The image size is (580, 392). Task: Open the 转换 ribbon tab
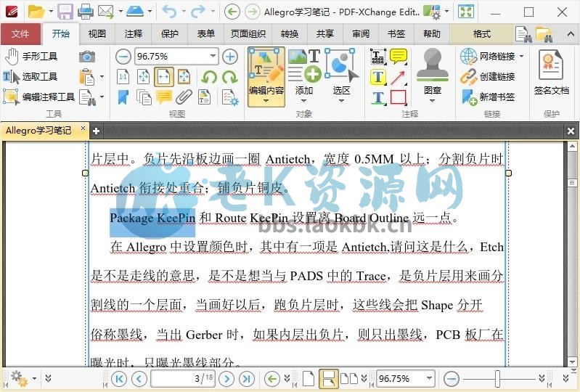[289, 34]
